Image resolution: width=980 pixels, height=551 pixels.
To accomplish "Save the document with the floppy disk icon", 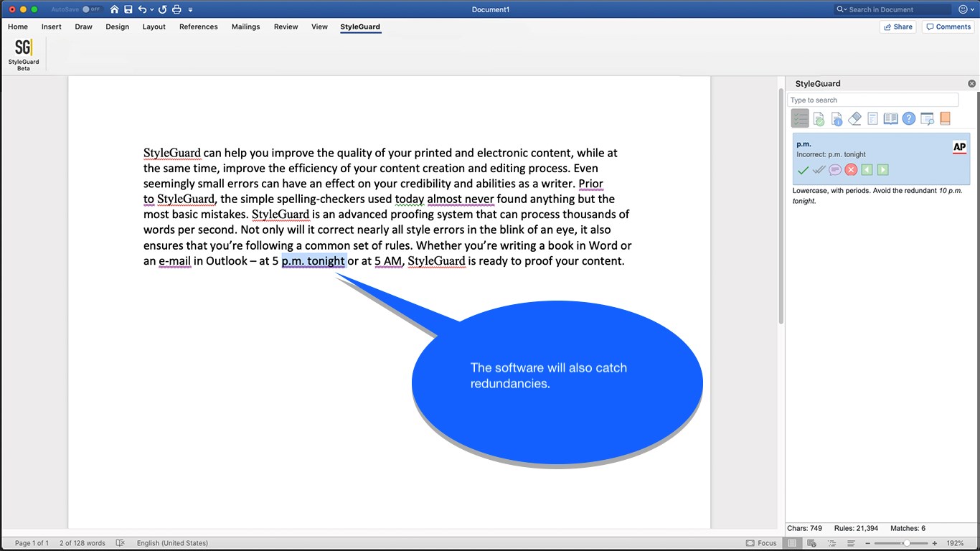I will click(x=128, y=9).
